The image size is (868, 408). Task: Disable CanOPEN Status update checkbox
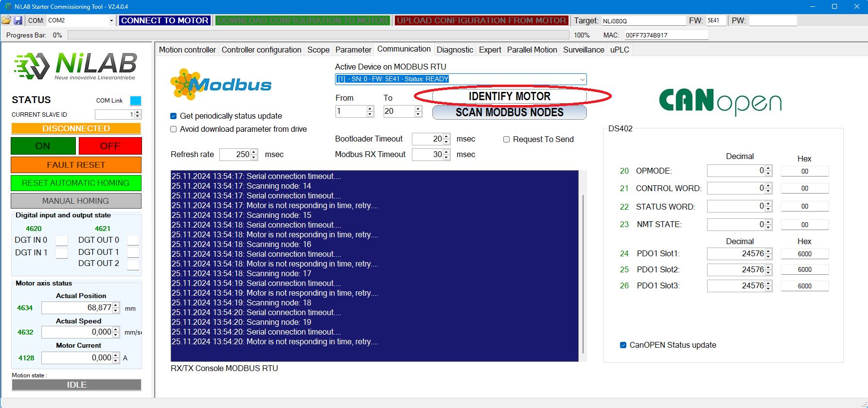coord(623,345)
